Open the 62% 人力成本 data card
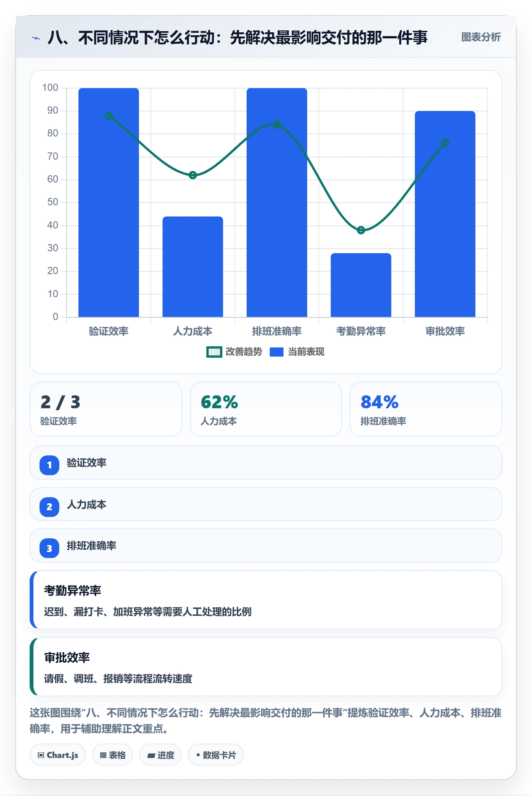The height and width of the screenshot is (796, 532). coord(266,409)
